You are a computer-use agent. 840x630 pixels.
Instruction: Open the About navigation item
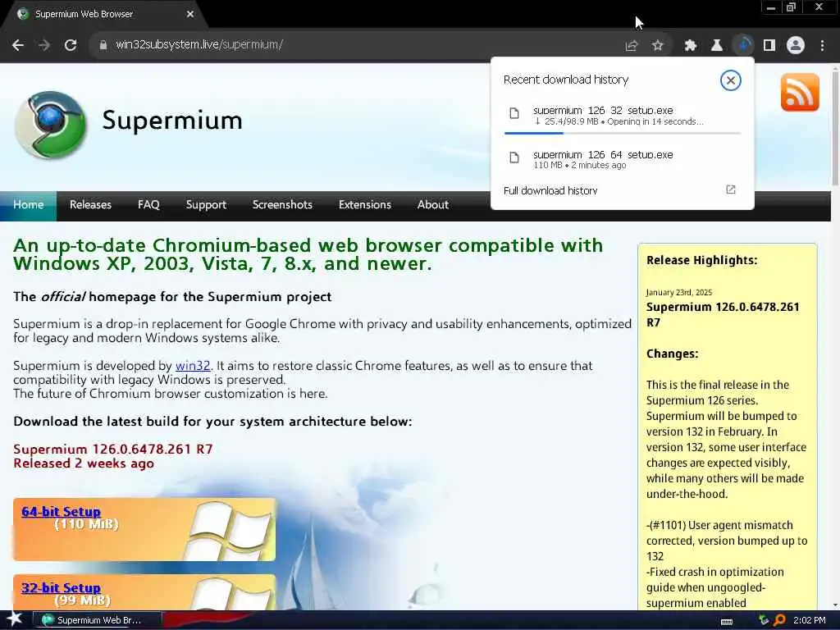click(x=433, y=204)
